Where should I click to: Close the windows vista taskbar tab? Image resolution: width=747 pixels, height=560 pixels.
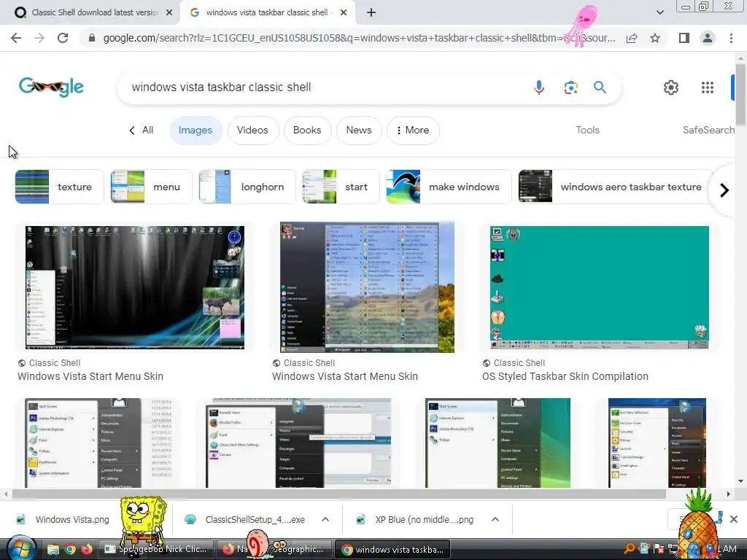(x=344, y=13)
